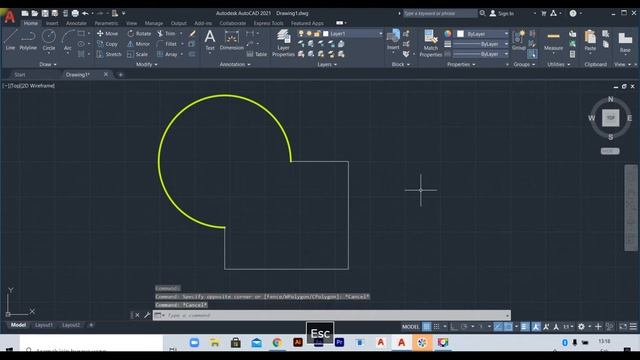Select the Dimension tool
Image resolution: width=640 pixels, height=360 pixels.
(x=231, y=40)
